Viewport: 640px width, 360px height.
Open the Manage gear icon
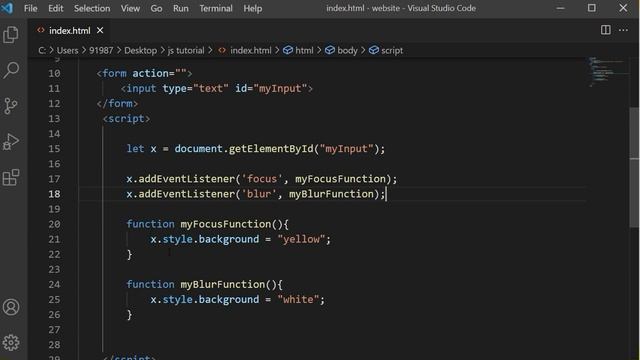click(11, 342)
